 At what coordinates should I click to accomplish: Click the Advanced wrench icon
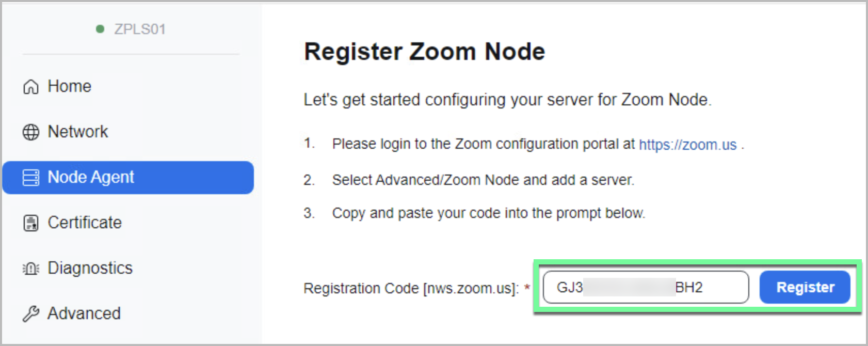(31, 313)
